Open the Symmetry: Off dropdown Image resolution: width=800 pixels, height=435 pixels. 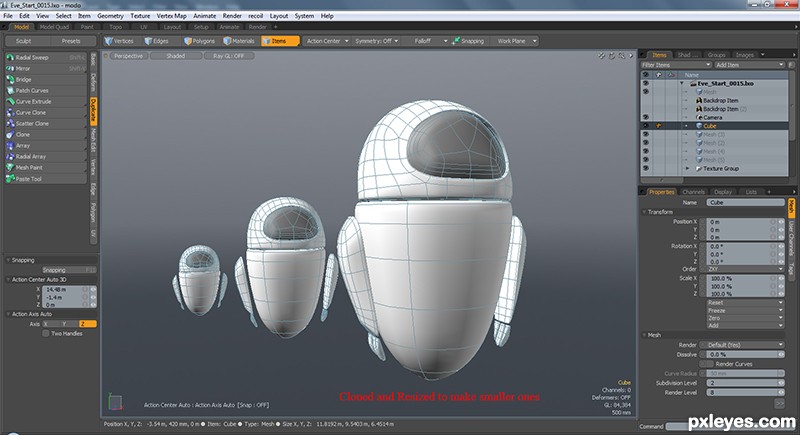click(377, 41)
